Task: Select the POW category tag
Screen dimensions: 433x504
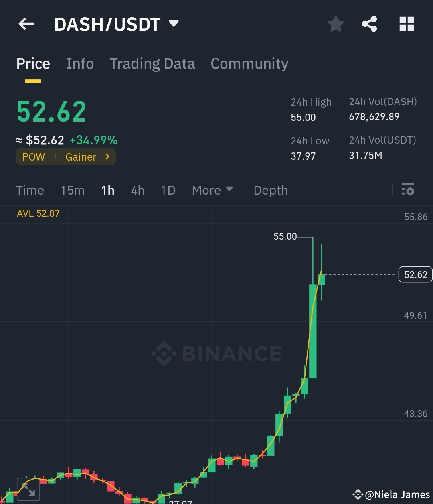Action: coord(33,157)
